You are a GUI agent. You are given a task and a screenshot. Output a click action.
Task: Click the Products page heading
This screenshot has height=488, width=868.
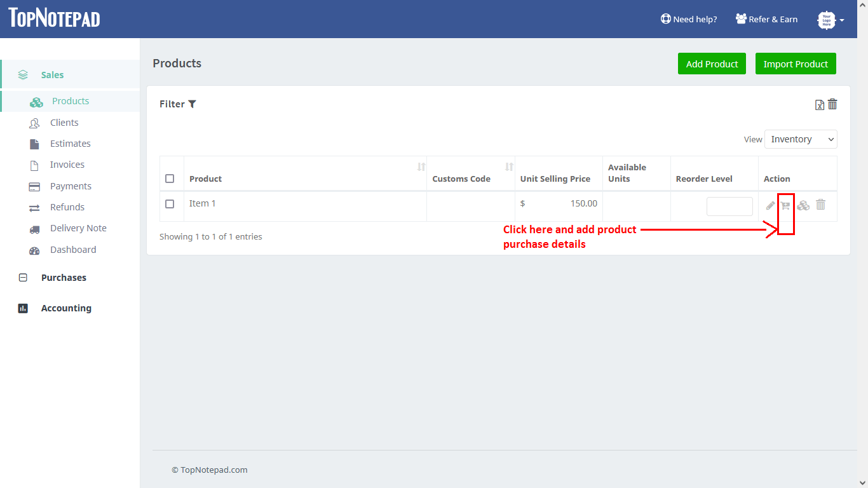click(177, 64)
